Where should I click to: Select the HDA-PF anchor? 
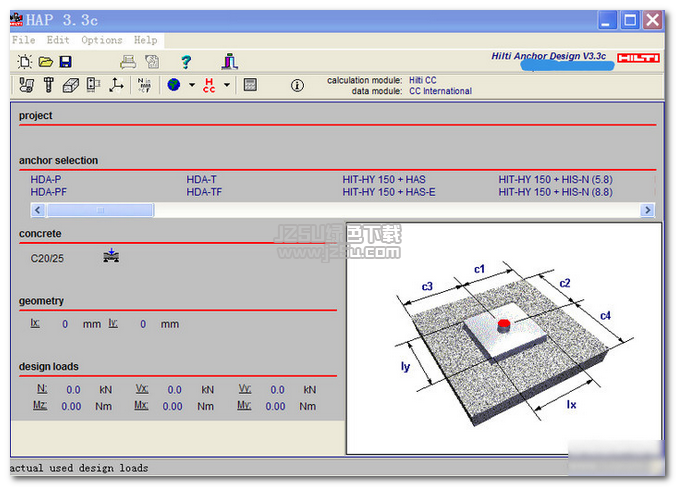click(48, 192)
